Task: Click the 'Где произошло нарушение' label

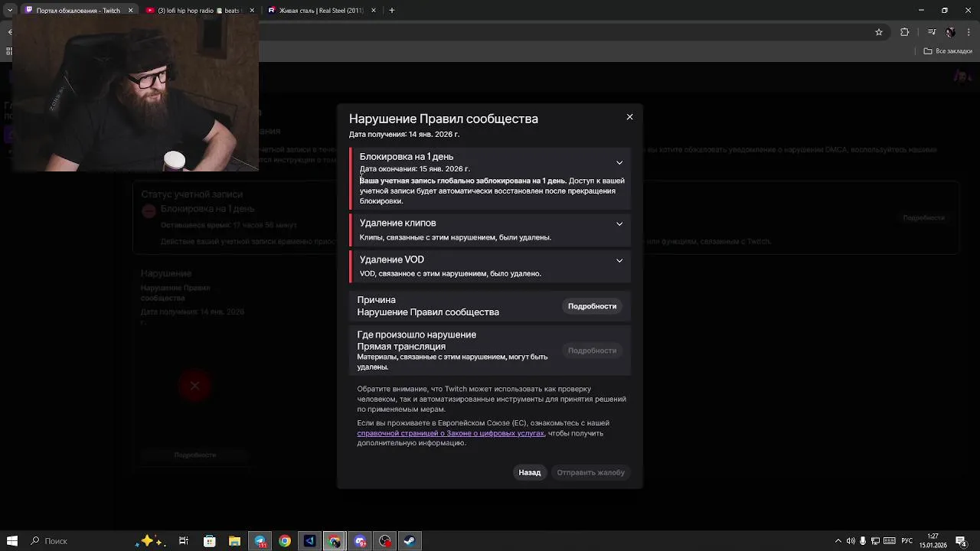Action: tap(416, 334)
